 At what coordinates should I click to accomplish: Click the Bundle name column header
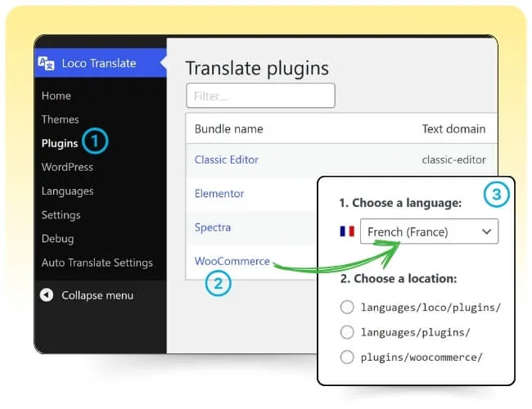tap(229, 129)
